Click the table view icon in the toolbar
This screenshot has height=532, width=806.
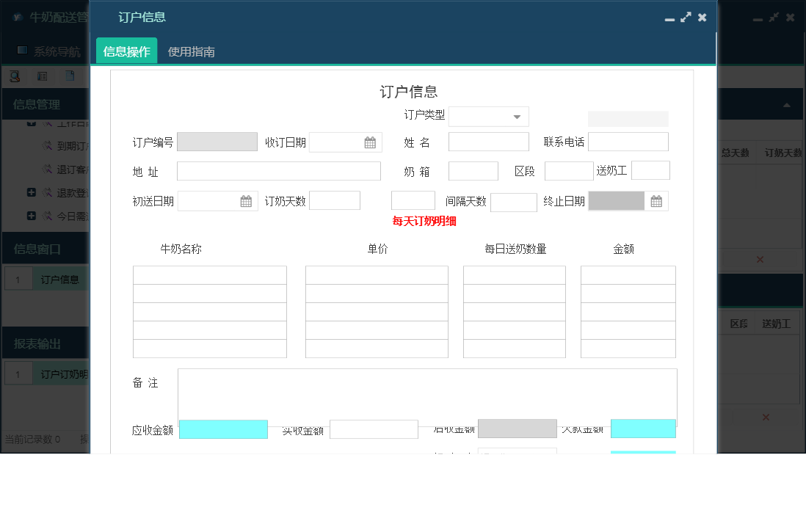pyautogui.click(x=42, y=76)
